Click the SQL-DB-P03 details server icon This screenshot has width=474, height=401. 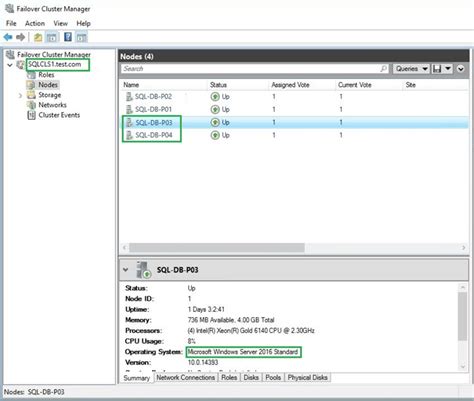click(x=143, y=270)
